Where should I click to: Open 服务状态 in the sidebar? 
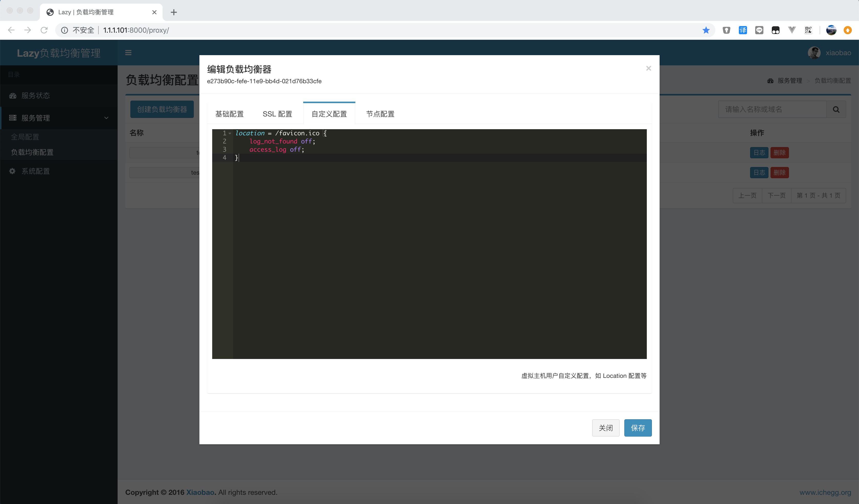point(36,96)
